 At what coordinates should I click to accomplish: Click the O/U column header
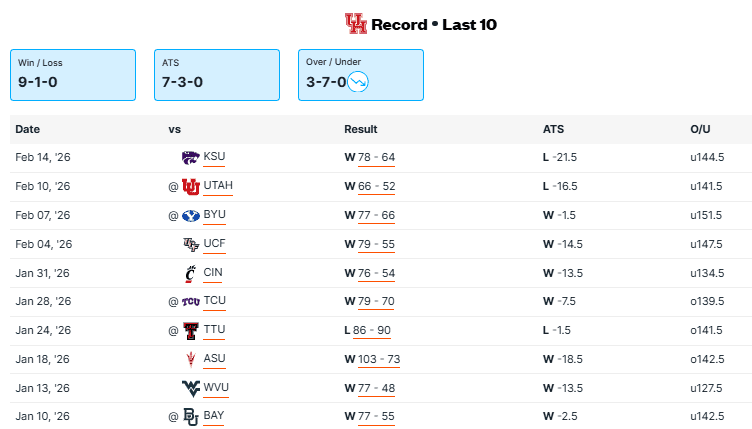(x=700, y=129)
